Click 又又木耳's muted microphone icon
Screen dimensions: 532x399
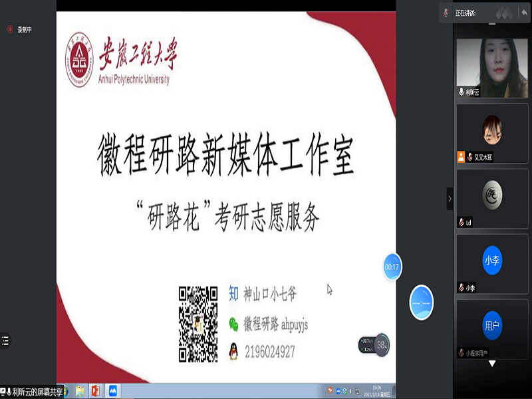[x=469, y=157]
